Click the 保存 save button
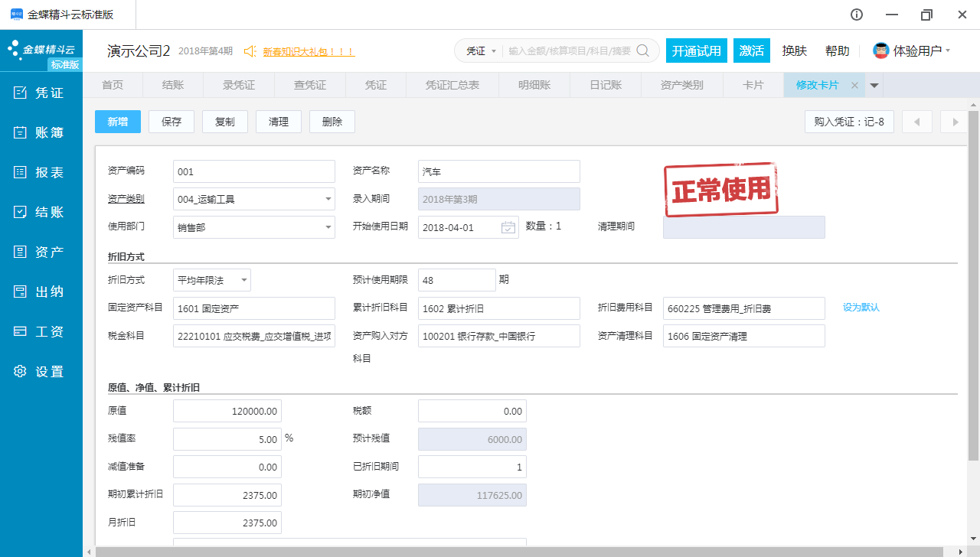The height and width of the screenshot is (557, 980). pos(171,121)
